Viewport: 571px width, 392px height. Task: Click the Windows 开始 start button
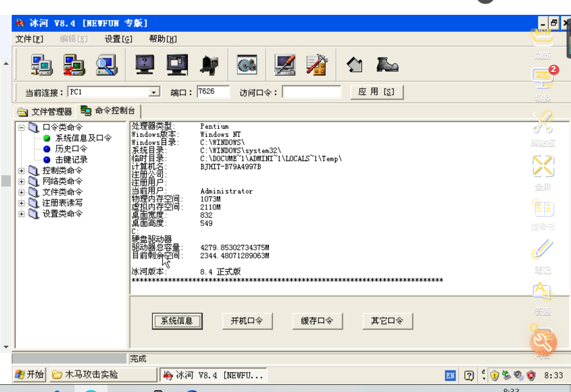30,375
